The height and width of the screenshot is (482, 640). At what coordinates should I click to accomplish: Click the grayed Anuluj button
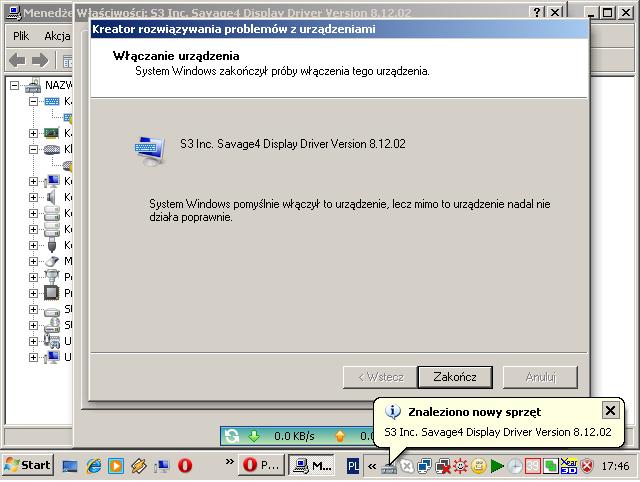click(x=540, y=377)
